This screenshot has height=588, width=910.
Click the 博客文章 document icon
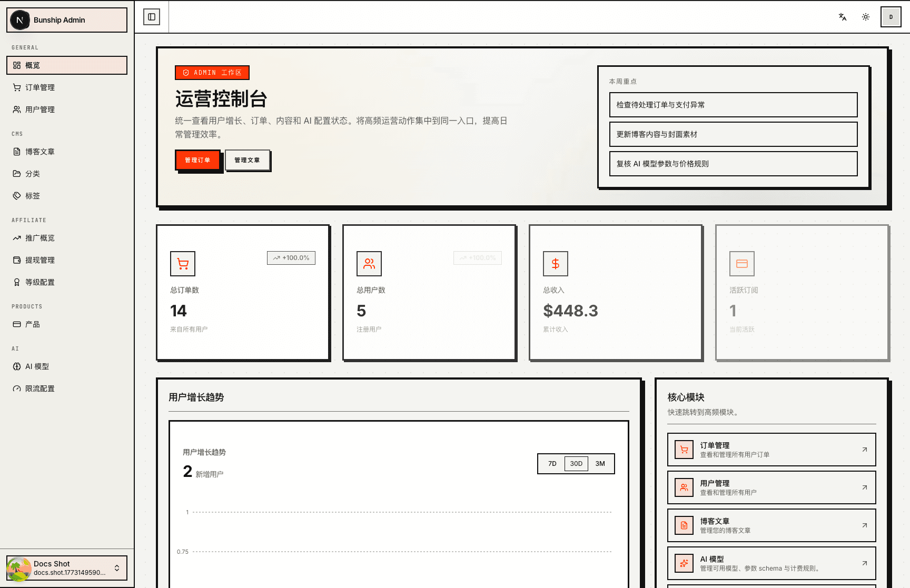click(17, 152)
